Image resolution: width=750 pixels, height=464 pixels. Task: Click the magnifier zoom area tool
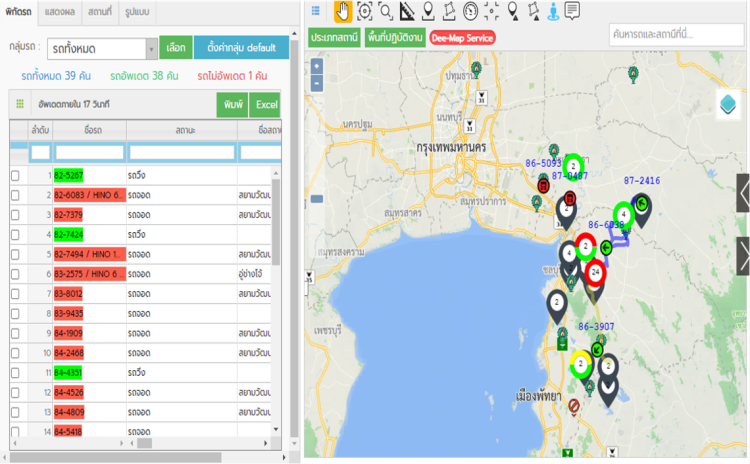385,11
